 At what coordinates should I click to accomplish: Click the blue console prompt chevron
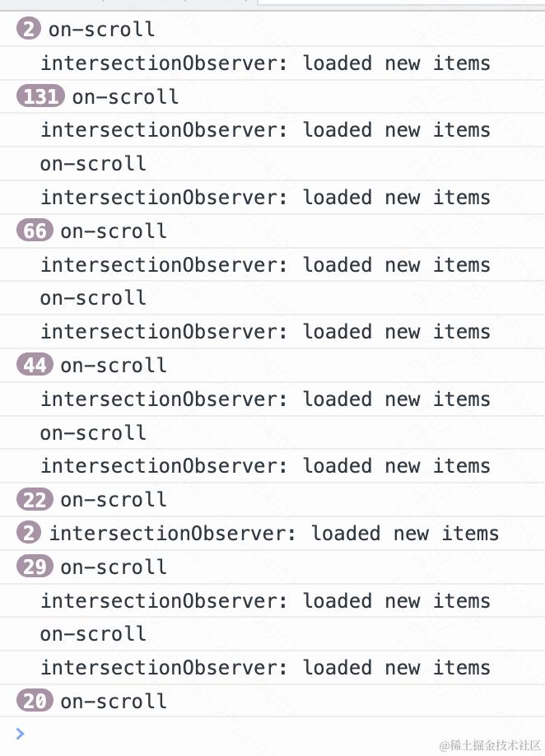tap(20, 733)
